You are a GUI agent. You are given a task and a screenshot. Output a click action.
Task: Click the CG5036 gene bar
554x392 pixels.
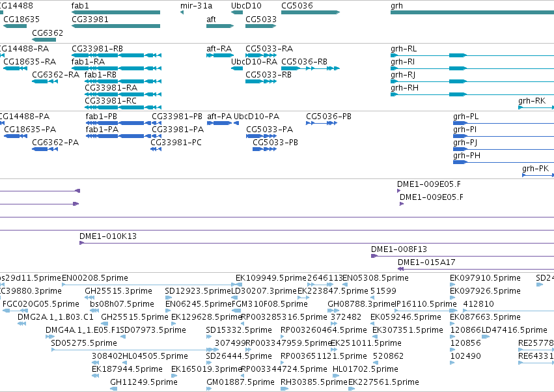point(311,12)
